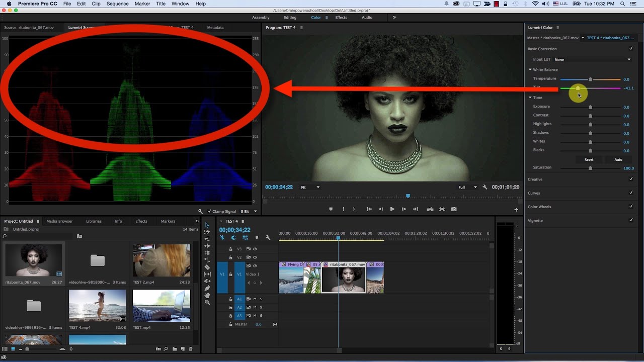Screen dimensions: 644x362
Task: Click the Temperature slider handle
Action: [590, 79]
